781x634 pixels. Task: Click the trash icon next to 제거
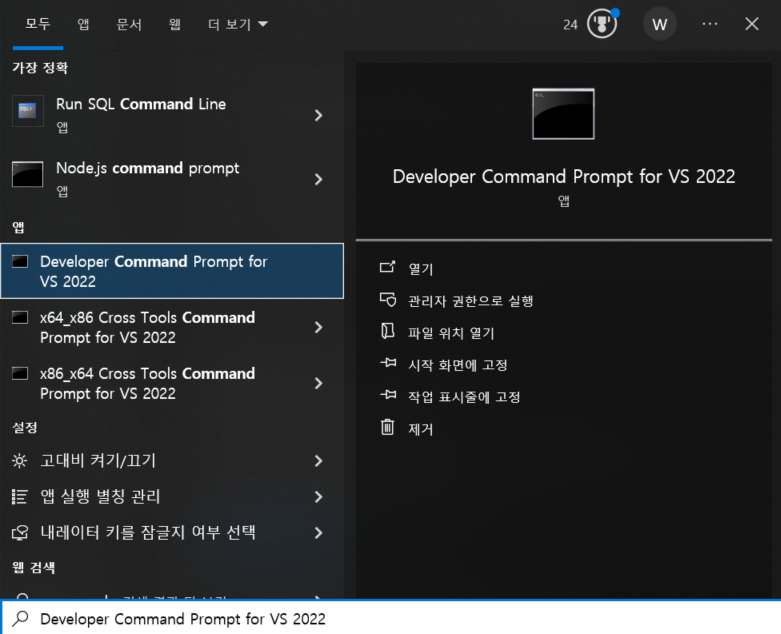pos(388,428)
